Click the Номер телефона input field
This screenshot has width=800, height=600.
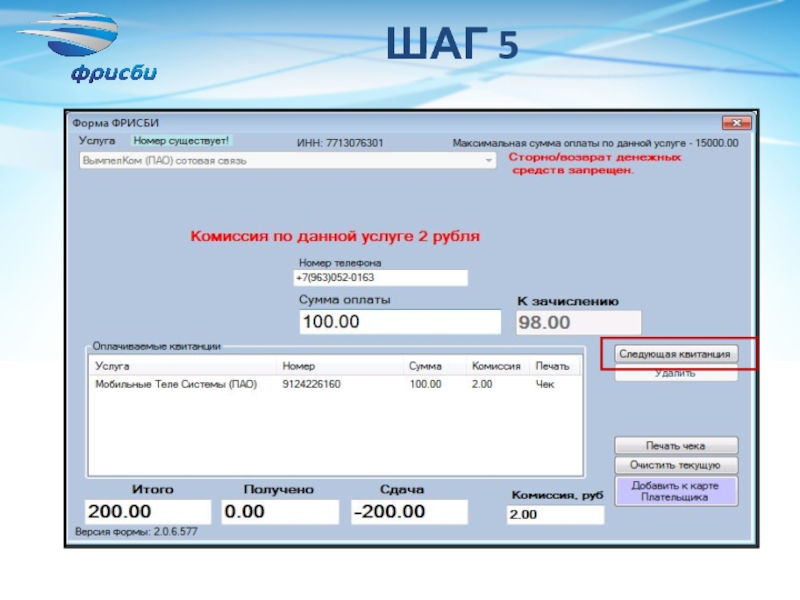point(381,278)
